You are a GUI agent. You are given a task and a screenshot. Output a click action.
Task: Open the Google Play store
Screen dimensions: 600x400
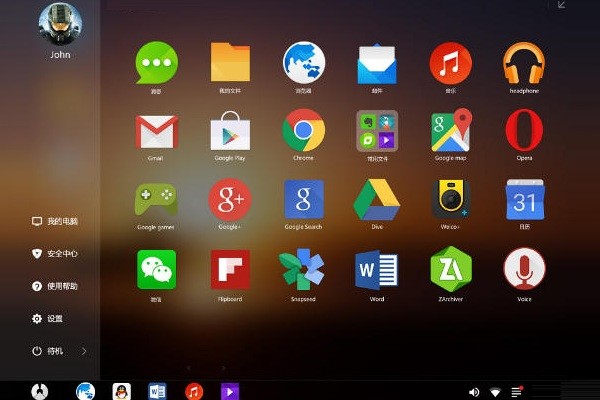230,130
